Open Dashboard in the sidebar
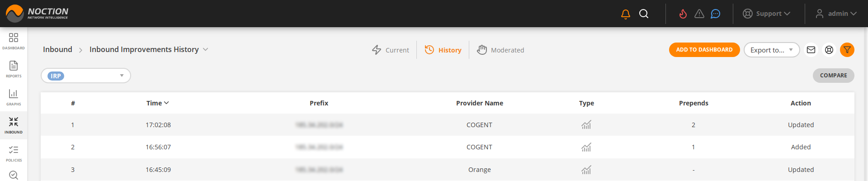The width and height of the screenshot is (868, 181). pos(14,41)
